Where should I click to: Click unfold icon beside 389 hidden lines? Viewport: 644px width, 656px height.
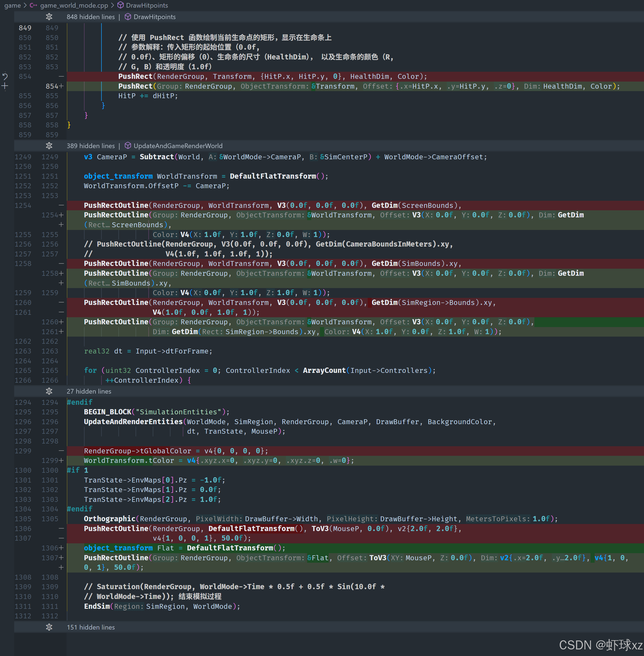[x=49, y=146]
